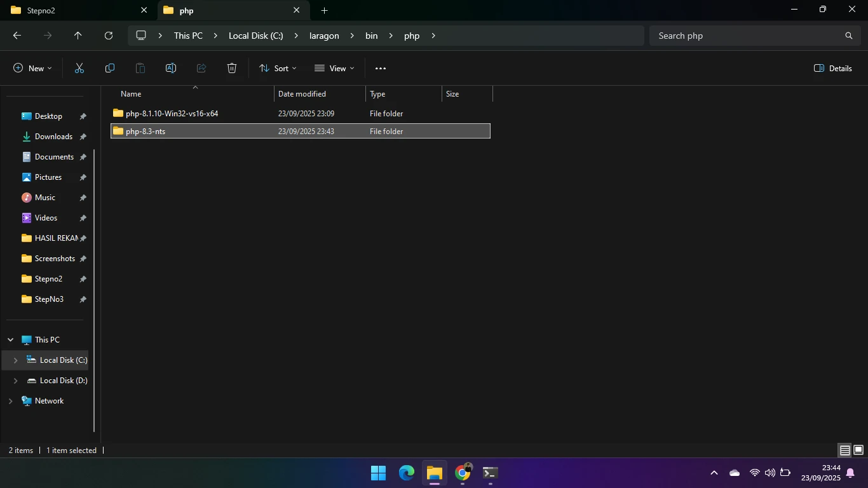
Task: Expand the Local Disk (D:) tree node
Action: tap(15, 381)
